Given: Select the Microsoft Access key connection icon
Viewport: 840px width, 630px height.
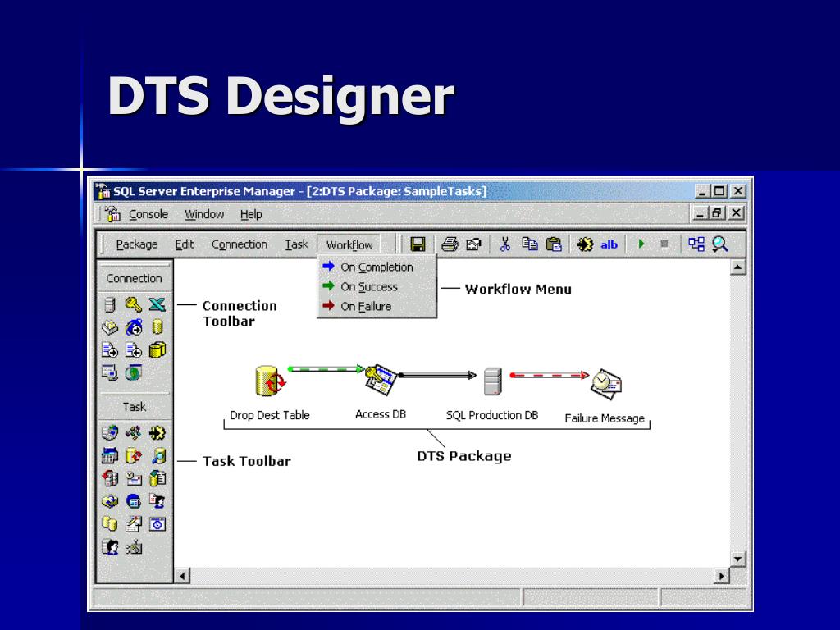Looking at the screenshot, I should click(x=134, y=305).
